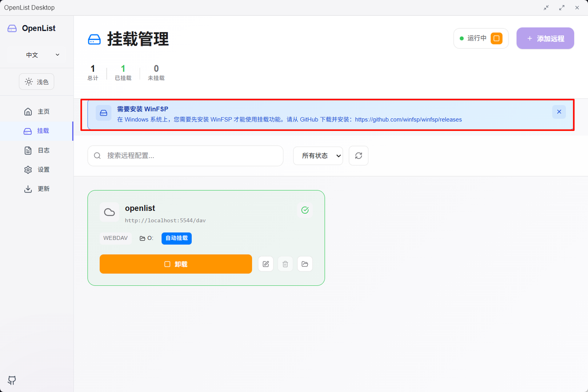Toggle the 浅色 light theme button
The width and height of the screenshot is (588, 392).
coord(37,82)
